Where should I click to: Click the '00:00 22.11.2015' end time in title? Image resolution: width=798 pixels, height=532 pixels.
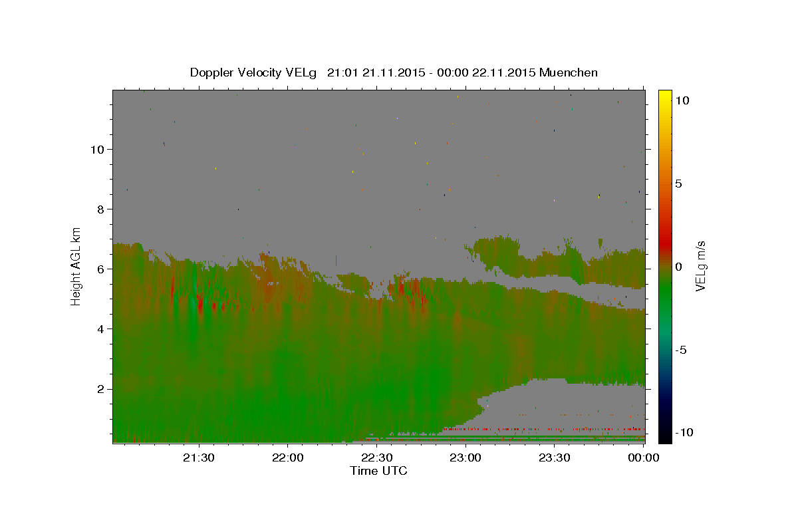coord(487,72)
